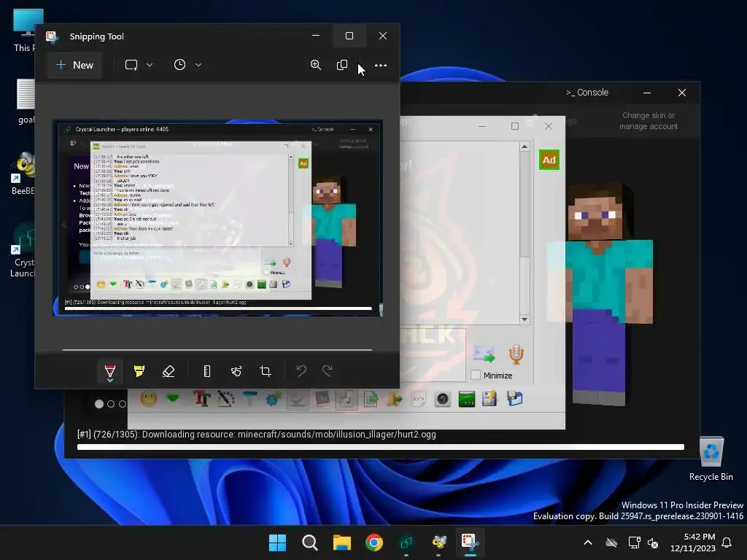Click the Steve skin preview in launcher

tap(604, 294)
